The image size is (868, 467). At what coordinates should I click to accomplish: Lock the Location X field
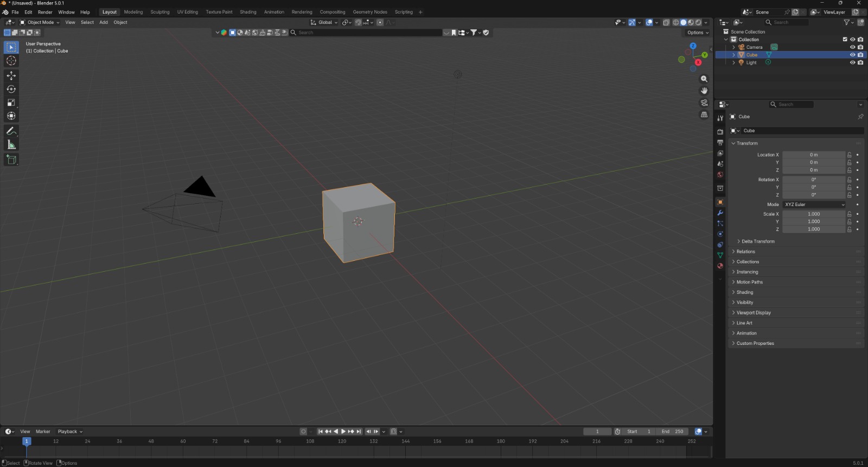pyautogui.click(x=850, y=155)
